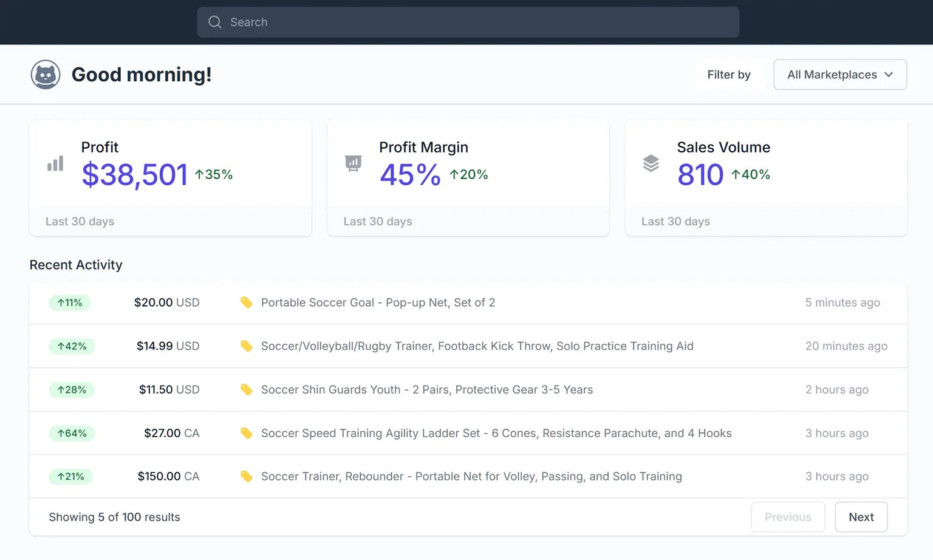This screenshot has width=933, height=560.
Task: Click the Recent Activity heading
Action: [76, 265]
